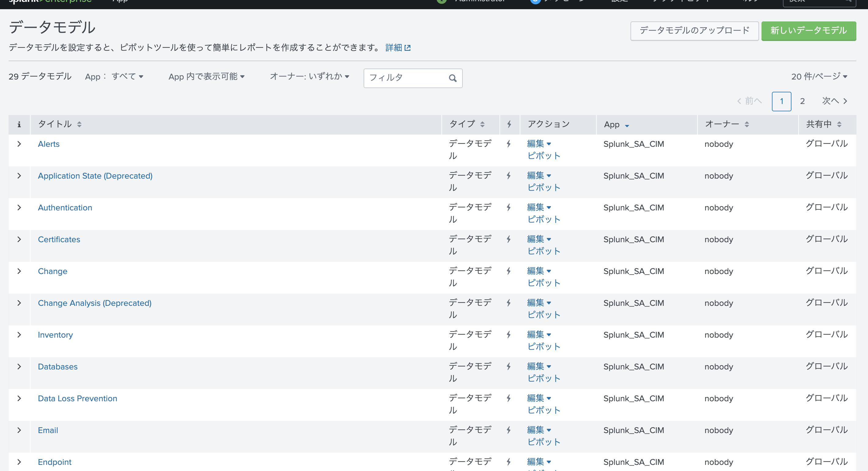This screenshot has width=868, height=471.
Task: Open the 編集 menu for Alerts
Action: tap(539, 144)
